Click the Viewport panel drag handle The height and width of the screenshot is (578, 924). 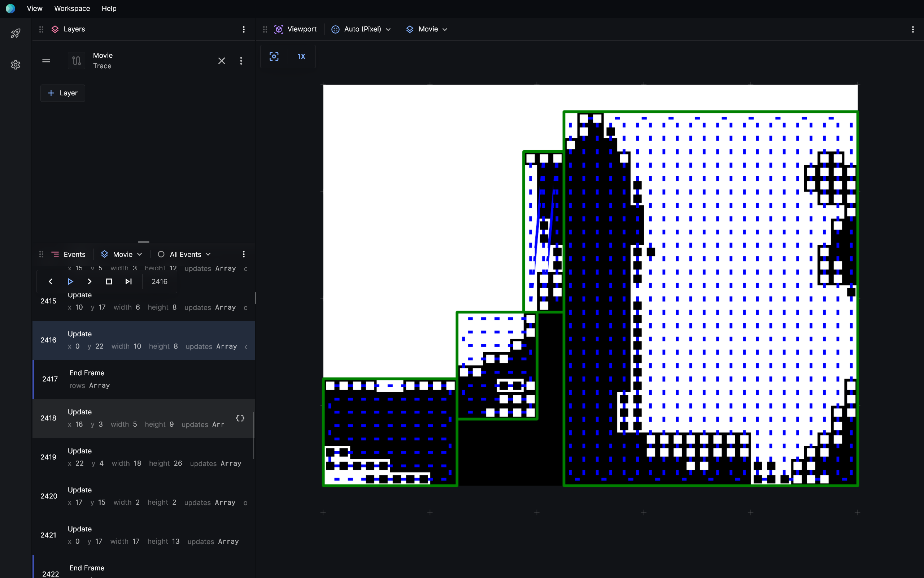[x=265, y=29]
